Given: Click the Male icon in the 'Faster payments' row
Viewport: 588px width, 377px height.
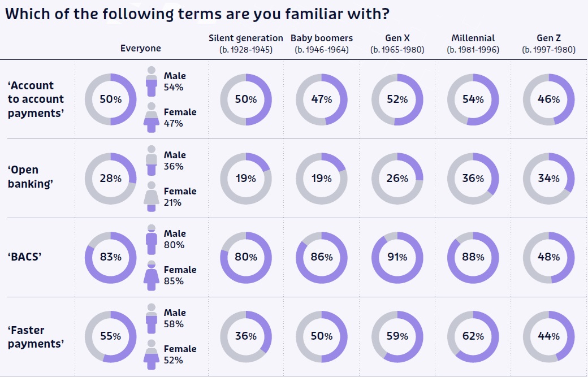Looking at the screenshot, I should click(x=151, y=319).
